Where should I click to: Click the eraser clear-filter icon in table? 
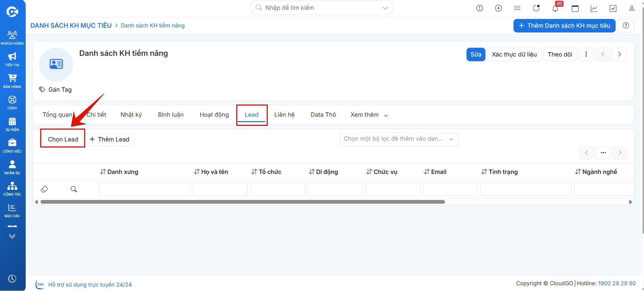pos(44,189)
